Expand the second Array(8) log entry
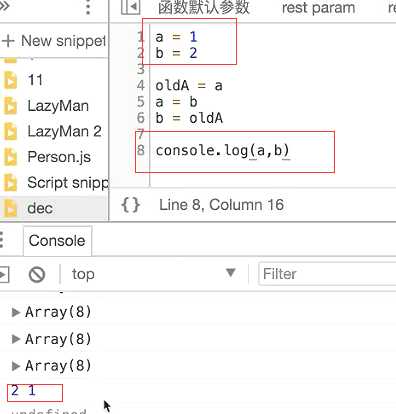The image size is (396, 414). (15, 339)
